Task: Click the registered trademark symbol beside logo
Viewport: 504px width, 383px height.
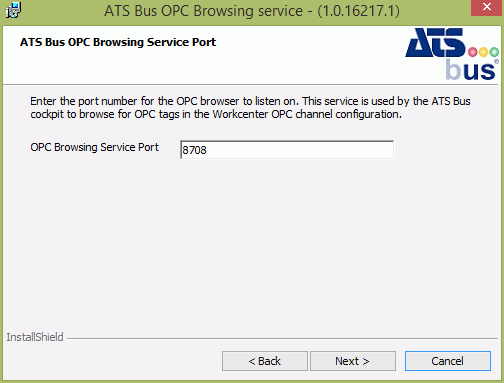Action: (496, 61)
